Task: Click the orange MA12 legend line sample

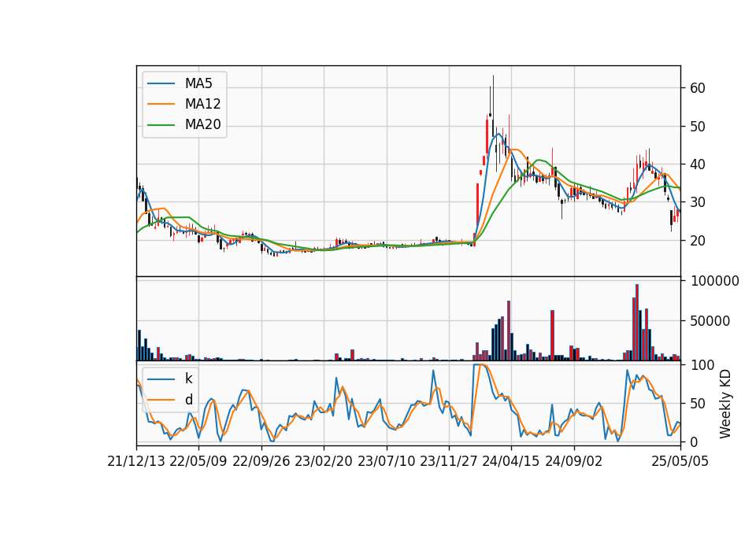Action: pyautogui.click(x=161, y=104)
